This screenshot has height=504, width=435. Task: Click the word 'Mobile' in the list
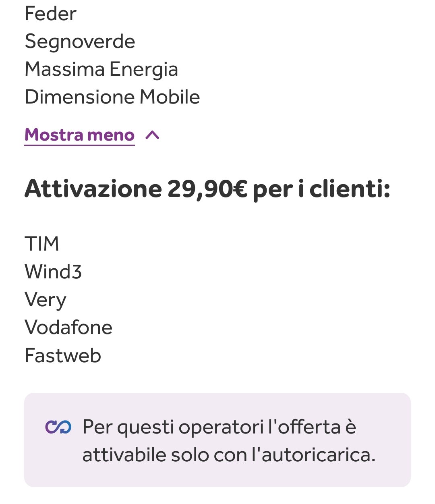tap(170, 97)
